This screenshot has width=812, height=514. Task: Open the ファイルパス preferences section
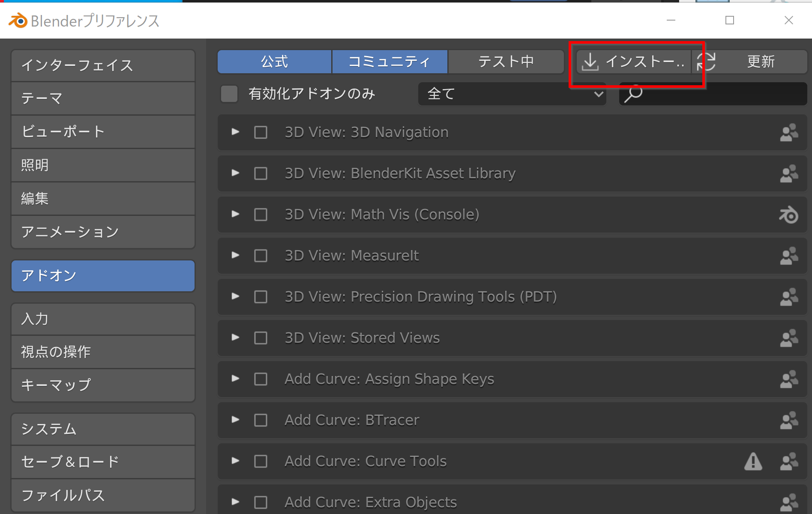[103, 496]
